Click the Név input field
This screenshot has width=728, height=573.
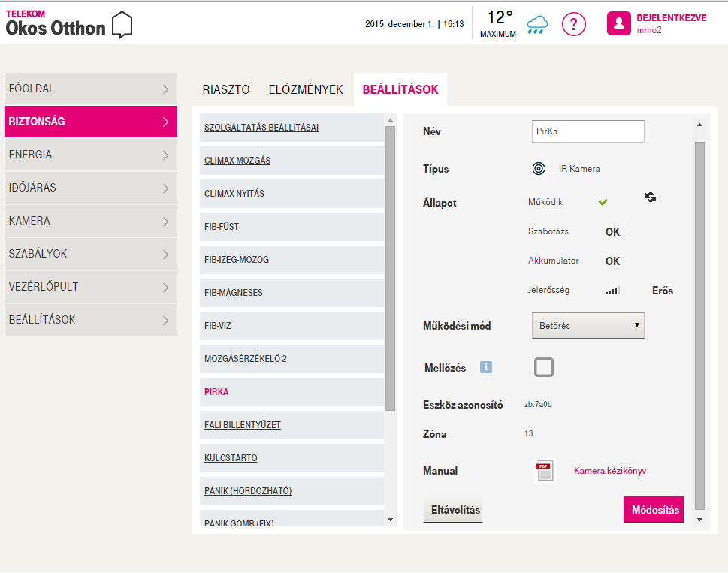pos(588,131)
